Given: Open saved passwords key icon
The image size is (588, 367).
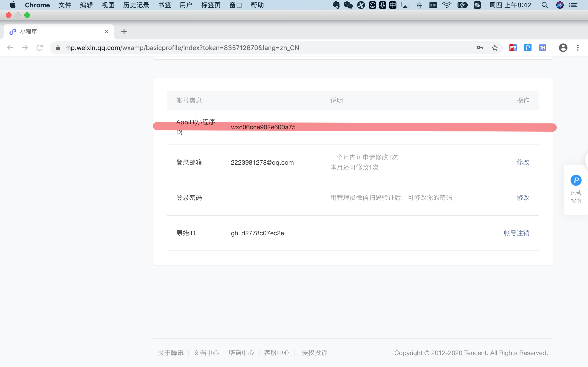Looking at the screenshot, I should point(480,48).
